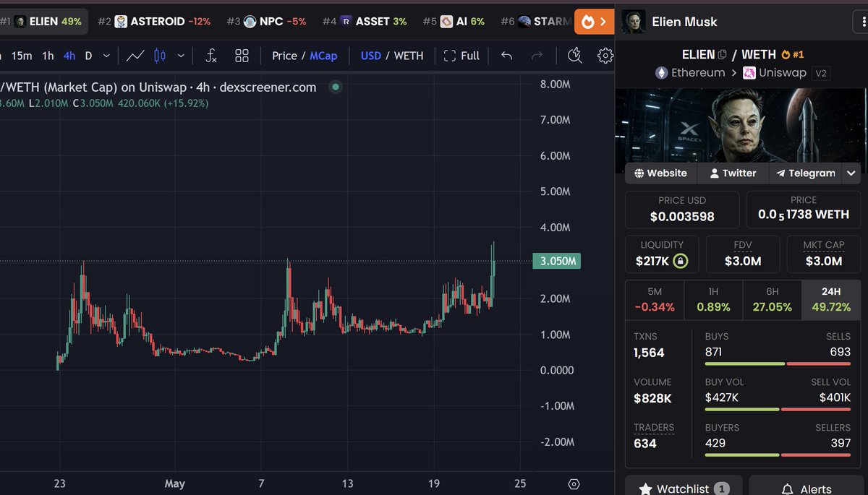The image size is (868, 495).
Task: Open the token Telegram link
Action: point(805,173)
